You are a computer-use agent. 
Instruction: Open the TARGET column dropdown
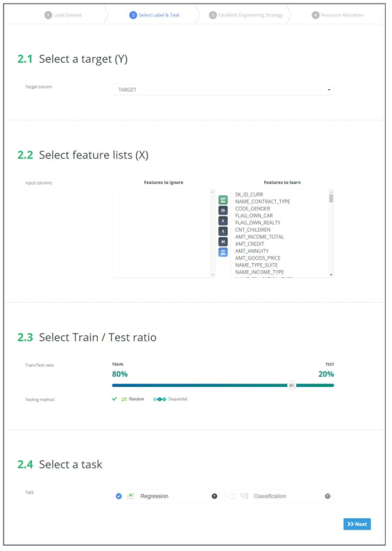point(223,90)
